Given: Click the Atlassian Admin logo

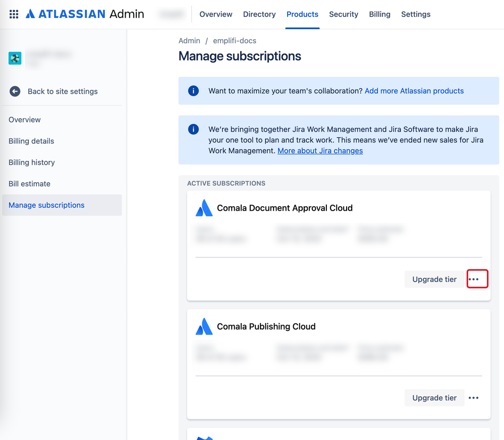Looking at the screenshot, I should click(85, 14).
